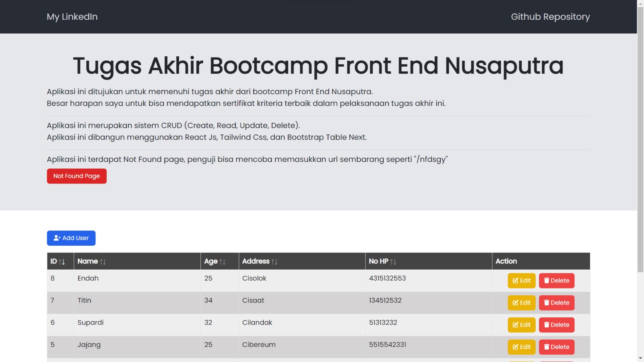Edit the Supardi entry
This screenshot has height=362, width=644.
click(522, 325)
